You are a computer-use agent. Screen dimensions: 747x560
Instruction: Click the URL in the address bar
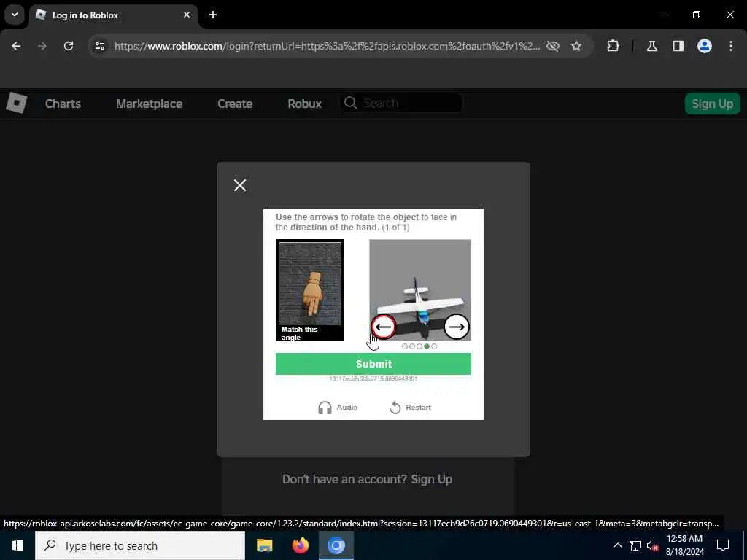point(327,46)
